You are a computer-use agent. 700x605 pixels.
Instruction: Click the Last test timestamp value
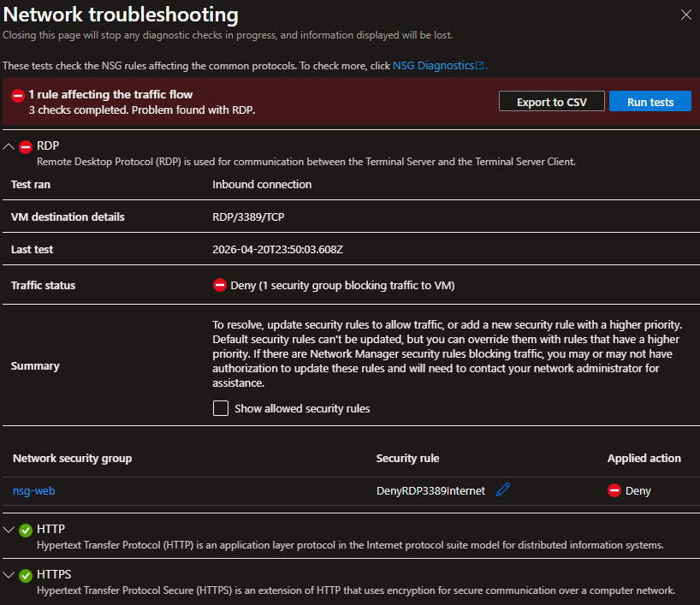[277, 249]
